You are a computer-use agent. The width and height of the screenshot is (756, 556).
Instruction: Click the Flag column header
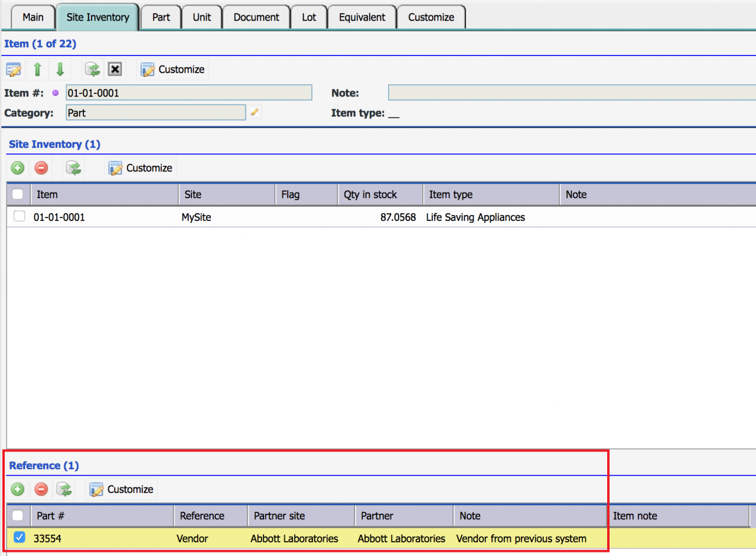point(306,194)
